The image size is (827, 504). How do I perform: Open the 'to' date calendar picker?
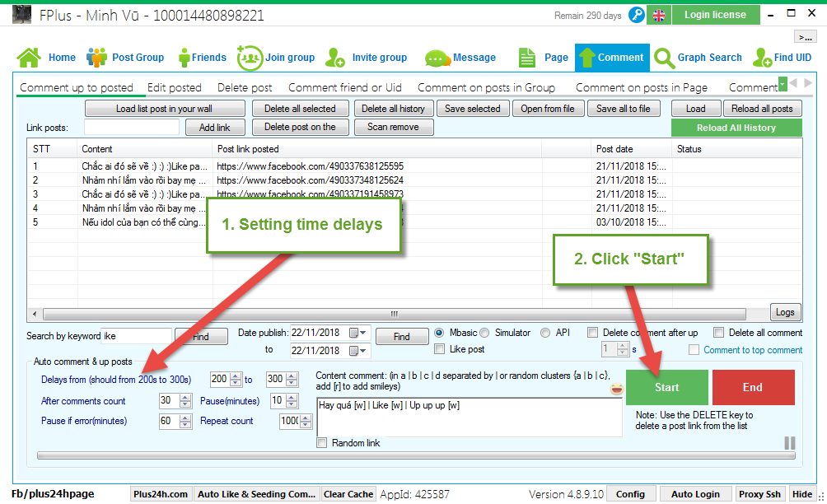click(358, 351)
